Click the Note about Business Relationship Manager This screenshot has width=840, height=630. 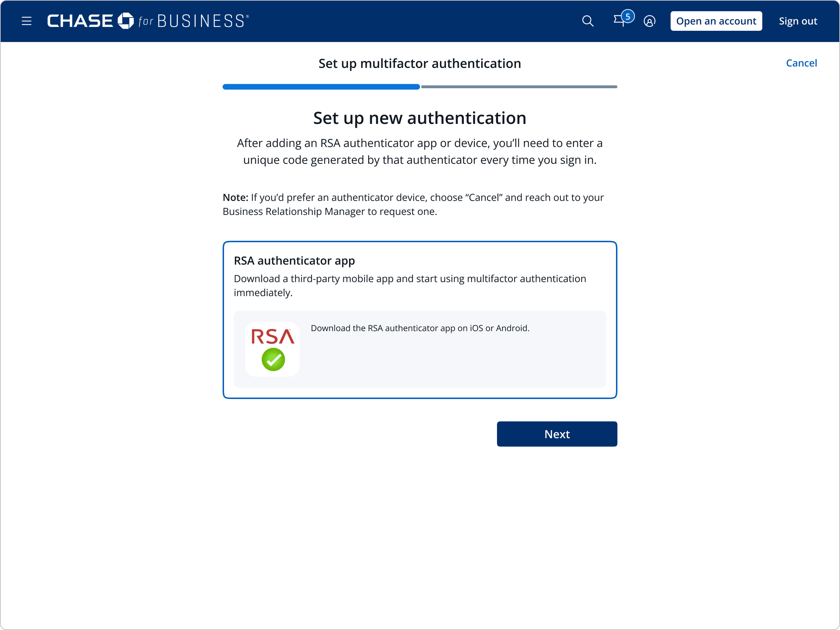413,204
